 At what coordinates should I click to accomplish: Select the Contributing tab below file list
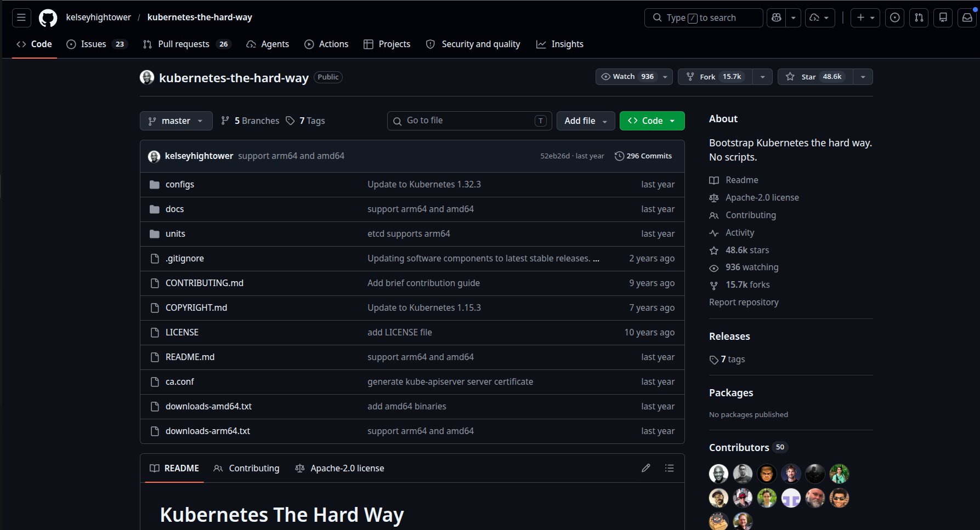click(x=246, y=469)
